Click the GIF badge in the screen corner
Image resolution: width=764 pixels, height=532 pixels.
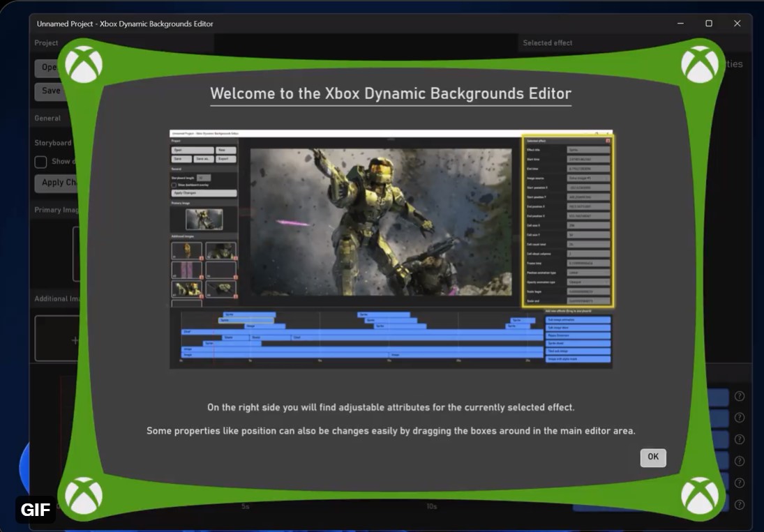point(36,510)
